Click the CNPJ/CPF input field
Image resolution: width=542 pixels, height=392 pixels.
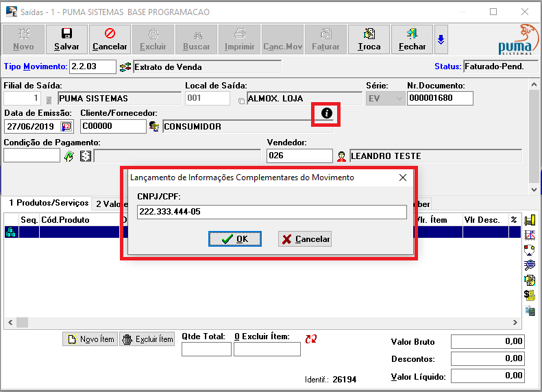pyautogui.click(x=271, y=212)
